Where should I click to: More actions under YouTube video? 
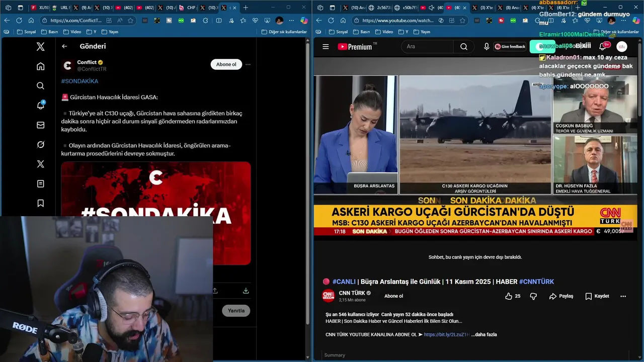pos(623,296)
